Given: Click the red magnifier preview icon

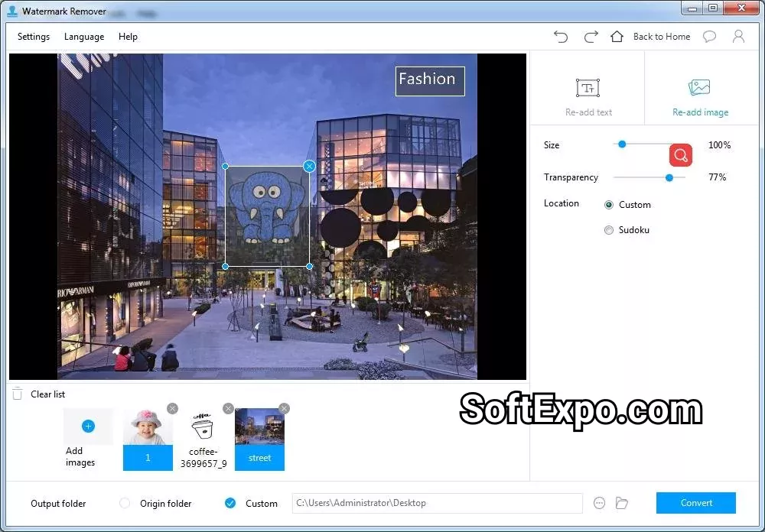Looking at the screenshot, I should [x=681, y=154].
